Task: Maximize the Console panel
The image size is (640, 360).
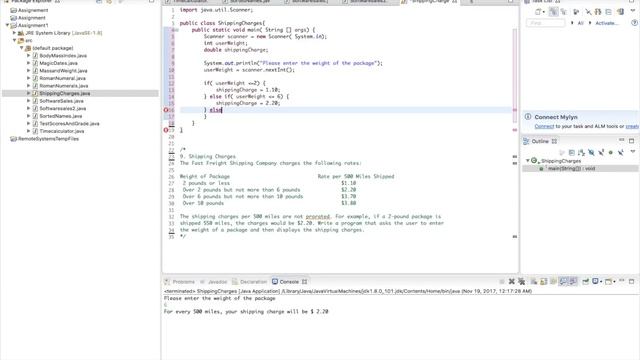Action: [631, 282]
